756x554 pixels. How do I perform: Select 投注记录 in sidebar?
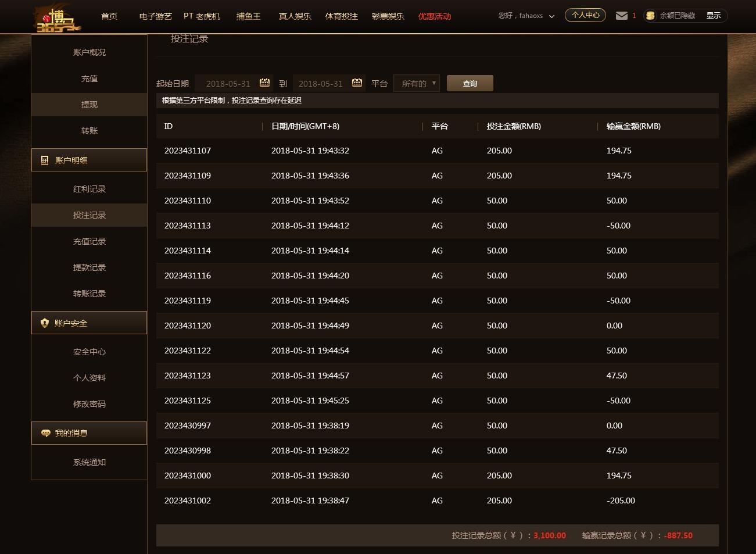click(89, 215)
